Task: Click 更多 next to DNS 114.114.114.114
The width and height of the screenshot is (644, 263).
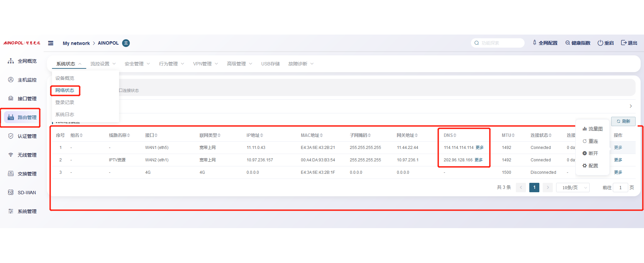Action: click(480, 148)
